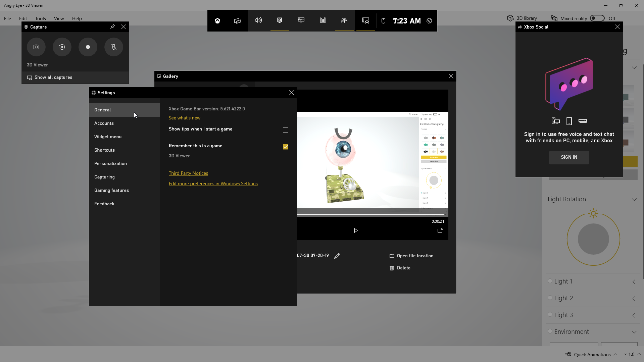Open the Resources widget icon in Game Bar
The width and height of the screenshot is (644, 362).
(x=323, y=20)
